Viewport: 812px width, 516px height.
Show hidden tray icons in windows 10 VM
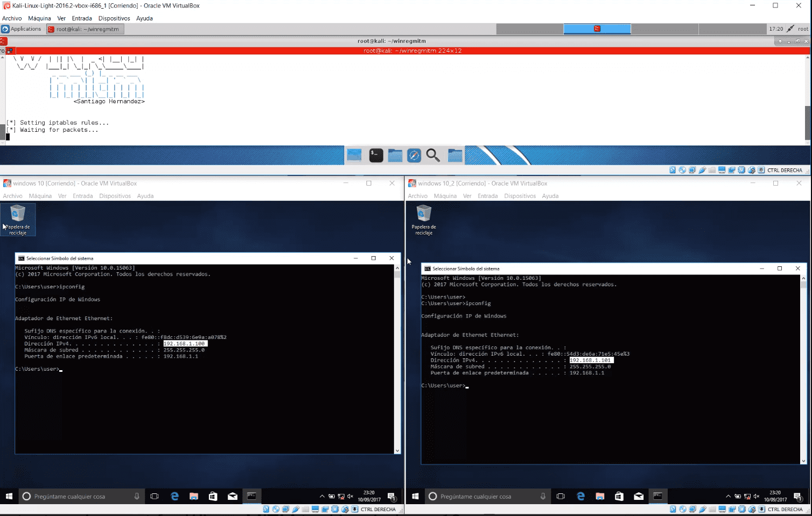(322, 496)
